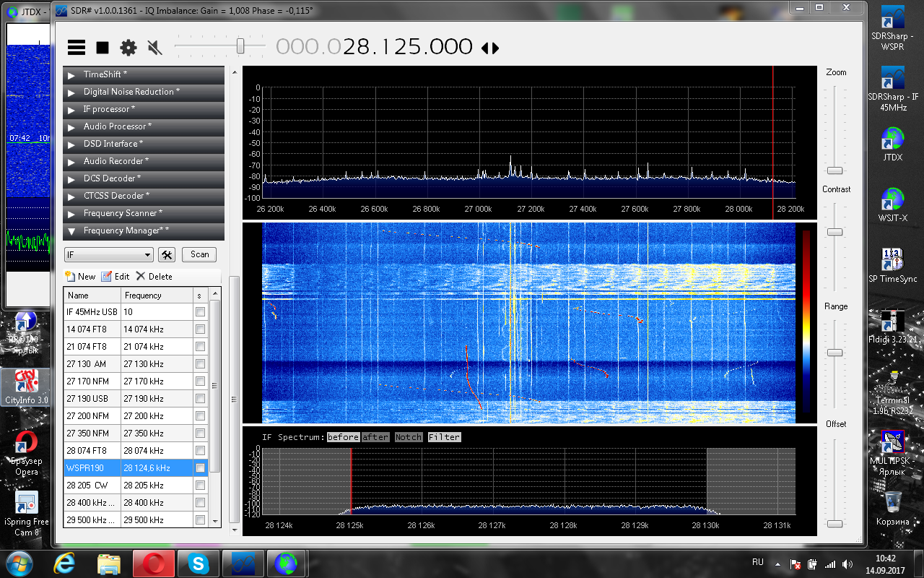Open the gear configuration settings
Screen dimensions: 924x578
point(128,48)
